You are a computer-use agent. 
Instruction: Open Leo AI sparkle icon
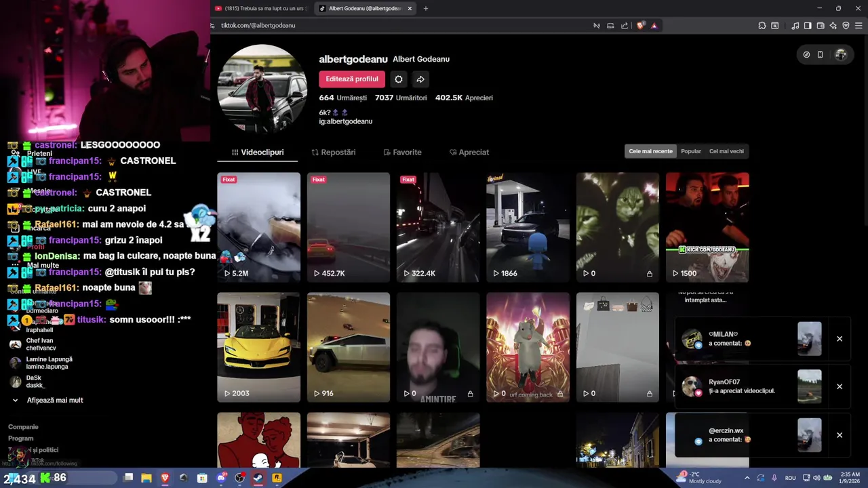coord(833,26)
